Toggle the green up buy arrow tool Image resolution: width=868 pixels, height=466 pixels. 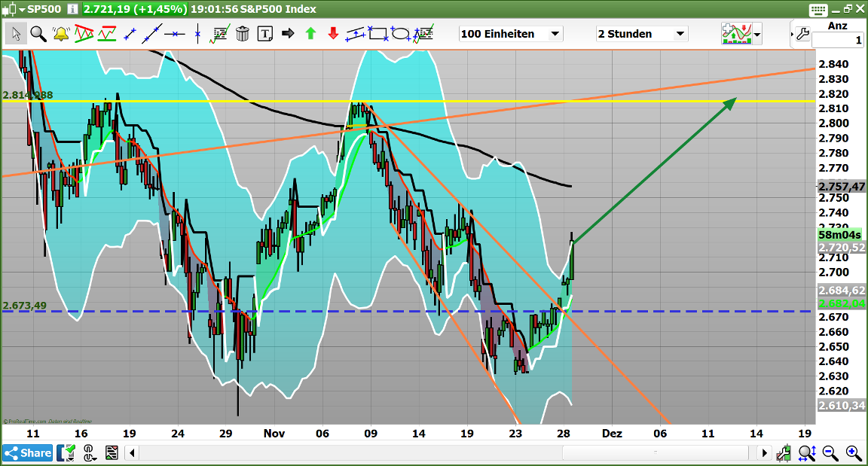[x=310, y=33]
